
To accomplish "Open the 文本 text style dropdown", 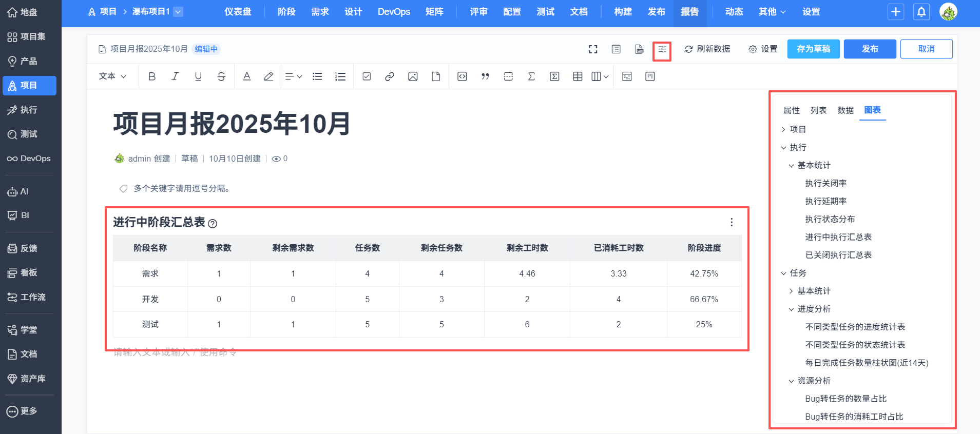I will (x=112, y=76).
